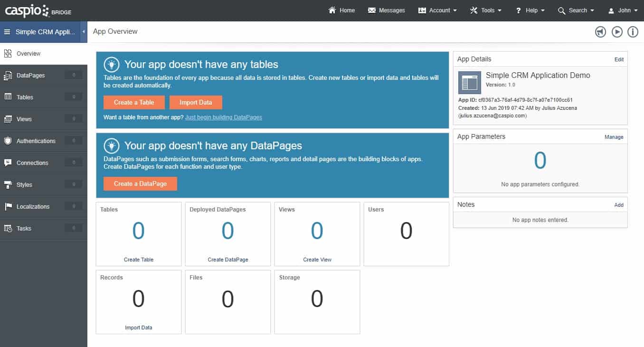This screenshot has height=347, width=644.
Task: Open DataPages from the sidebar
Action: (30, 76)
